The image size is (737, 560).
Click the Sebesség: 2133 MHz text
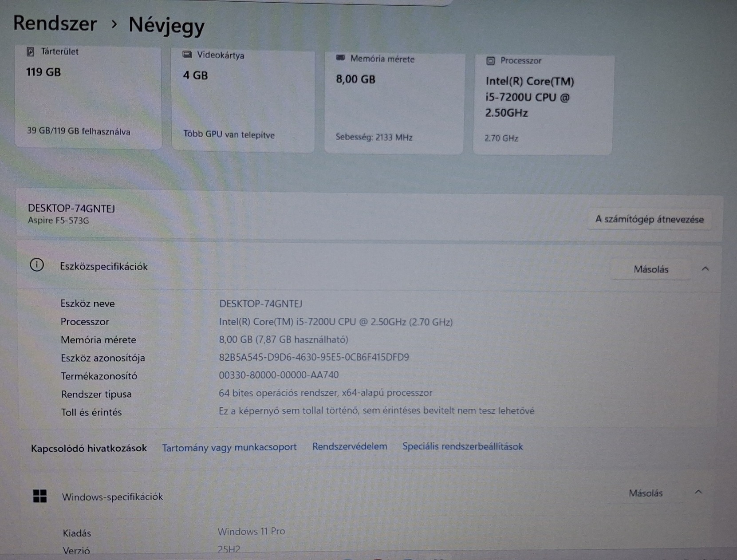(374, 137)
